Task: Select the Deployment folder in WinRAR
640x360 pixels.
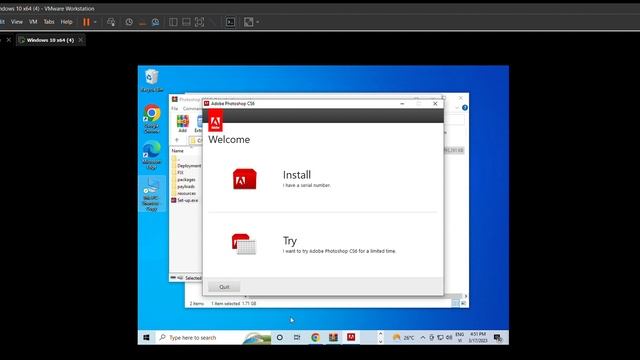Action: pos(186,166)
